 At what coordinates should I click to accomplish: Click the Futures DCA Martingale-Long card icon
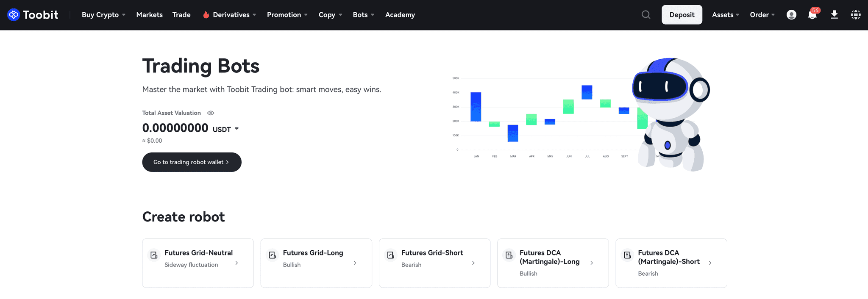pyautogui.click(x=509, y=255)
